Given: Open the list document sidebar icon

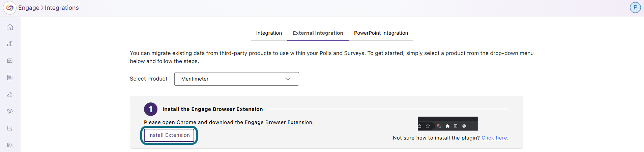Looking at the screenshot, I should coord(10,128).
